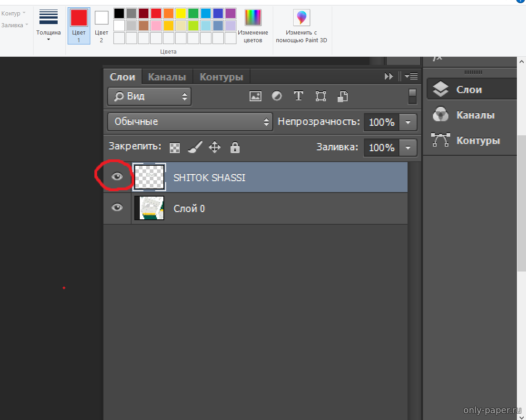The height and width of the screenshot is (420, 526).
Task: Lock image pixels brush icon
Action: (195, 148)
